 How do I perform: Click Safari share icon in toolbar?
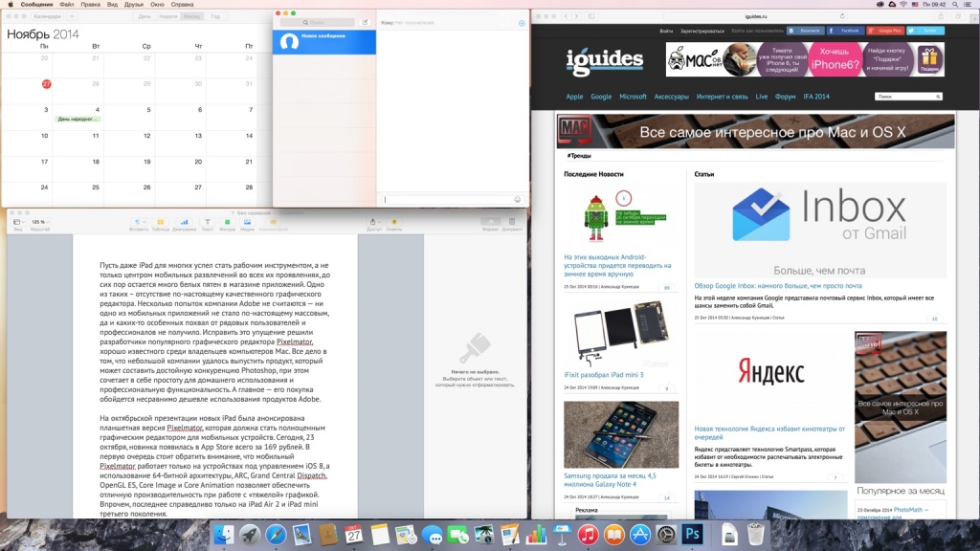point(941,16)
